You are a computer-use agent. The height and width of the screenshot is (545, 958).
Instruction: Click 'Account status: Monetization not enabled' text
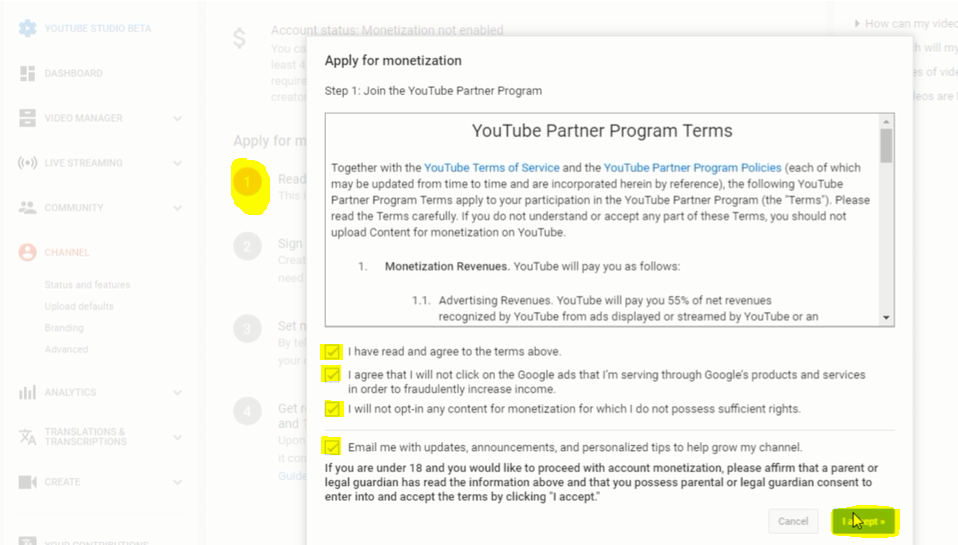(387, 30)
